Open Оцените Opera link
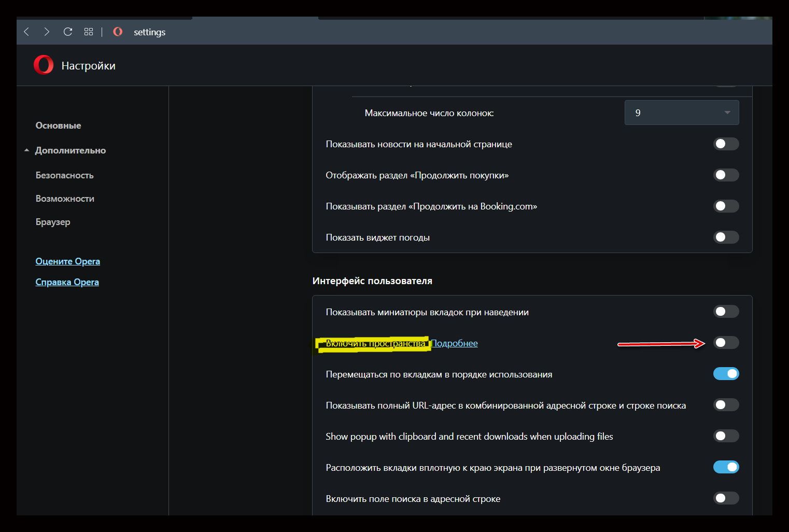The height and width of the screenshot is (532, 789). pos(68,261)
